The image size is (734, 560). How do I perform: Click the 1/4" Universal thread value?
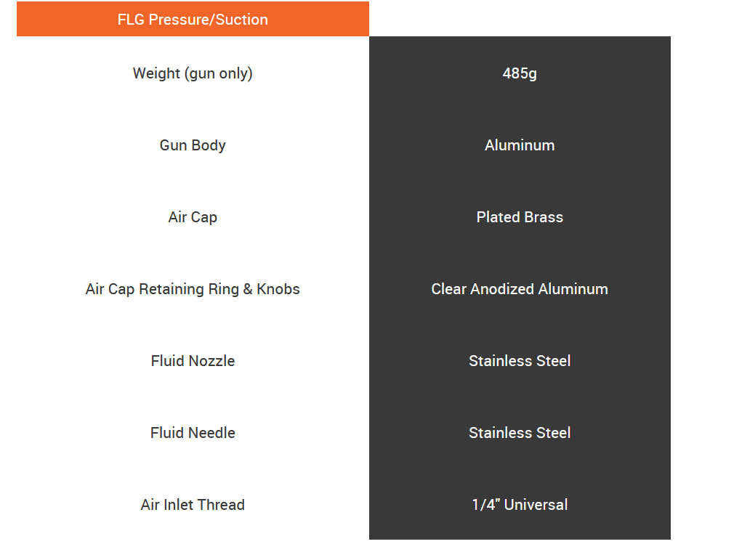pos(520,505)
